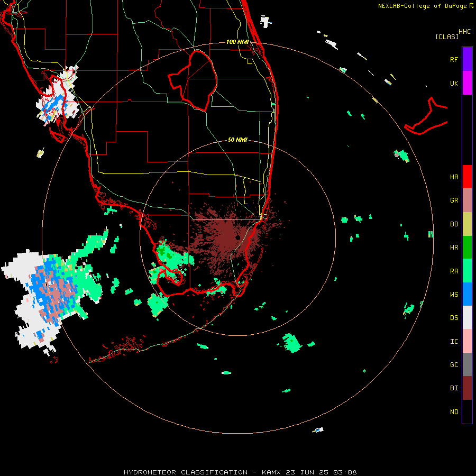Pick the HR dark green legend swatch
Image resolution: width=476 pixels, height=476 pixels.
click(x=467, y=248)
